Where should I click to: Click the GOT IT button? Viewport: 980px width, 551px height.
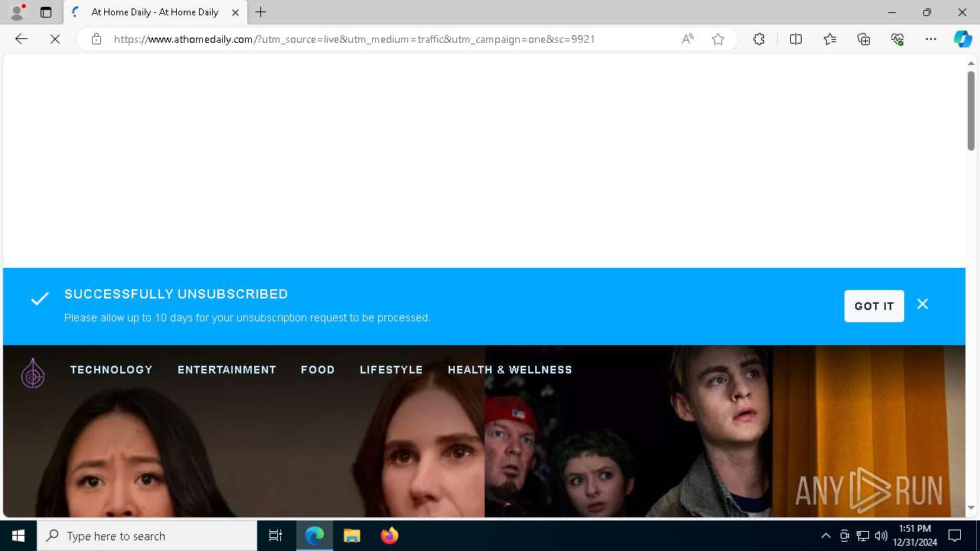pyautogui.click(x=874, y=306)
